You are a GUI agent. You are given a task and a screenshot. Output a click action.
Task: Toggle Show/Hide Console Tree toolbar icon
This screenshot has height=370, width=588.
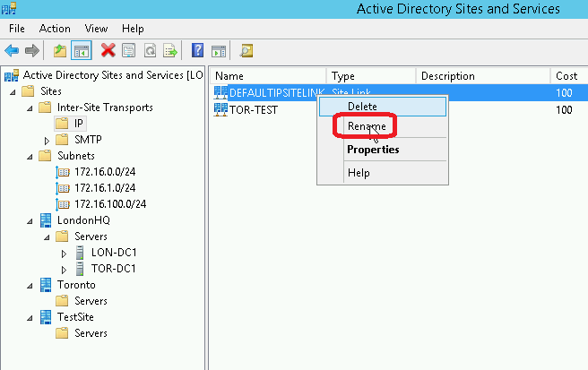click(82, 50)
